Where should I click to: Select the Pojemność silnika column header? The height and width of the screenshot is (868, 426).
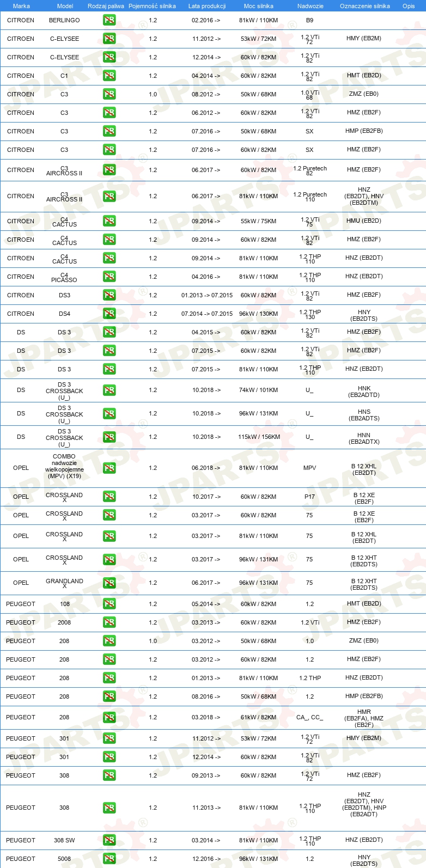click(152, 6)
